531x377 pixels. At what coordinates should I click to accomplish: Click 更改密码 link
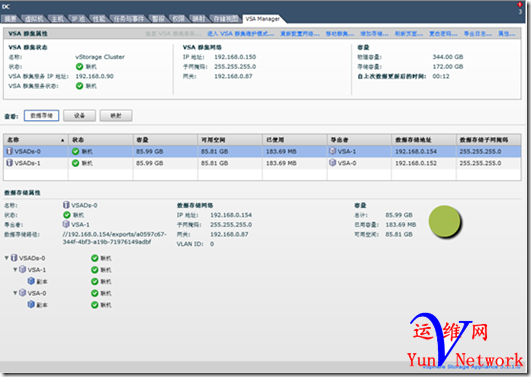[x=443, y=34]
